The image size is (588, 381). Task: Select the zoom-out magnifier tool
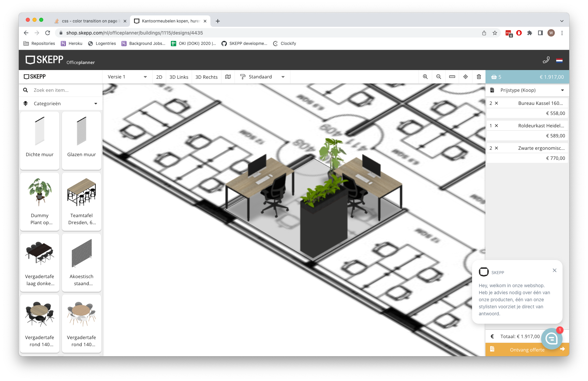(439, 77)
